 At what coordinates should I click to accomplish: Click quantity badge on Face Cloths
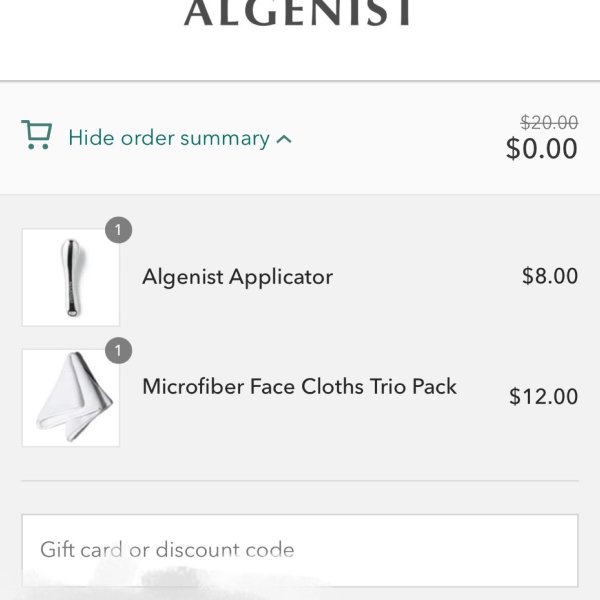(x=119, y=351)
